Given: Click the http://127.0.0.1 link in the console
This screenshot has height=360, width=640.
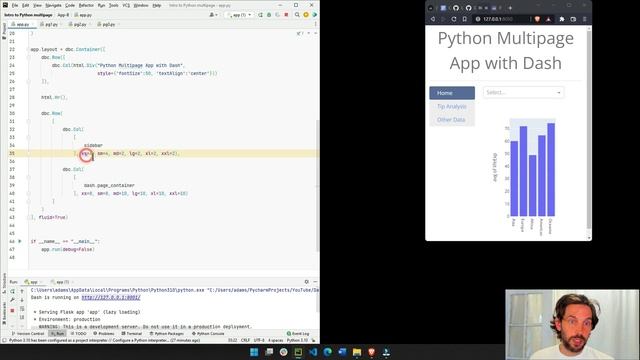Looking at the screenshot, I should 111,298.
